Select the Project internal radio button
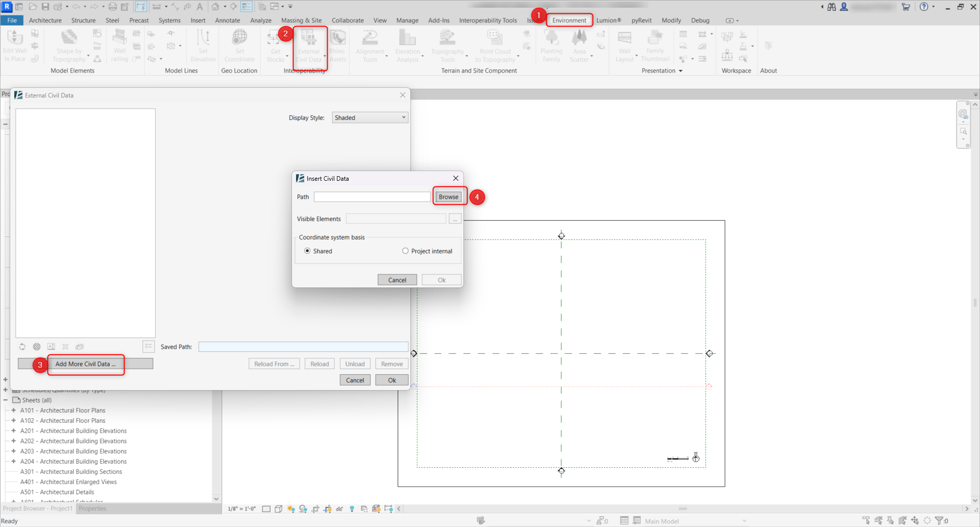Screen dimensions: 980x527 (405, 251)
